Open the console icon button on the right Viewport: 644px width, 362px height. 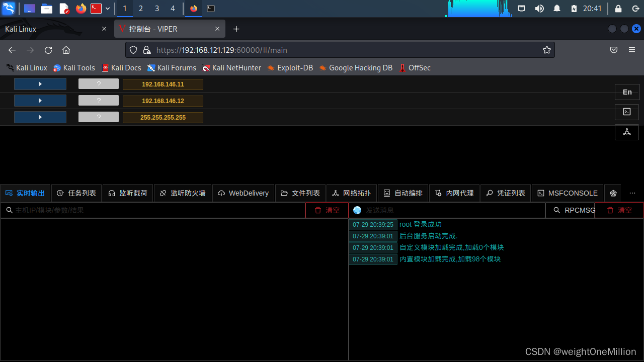click(627, 112)
